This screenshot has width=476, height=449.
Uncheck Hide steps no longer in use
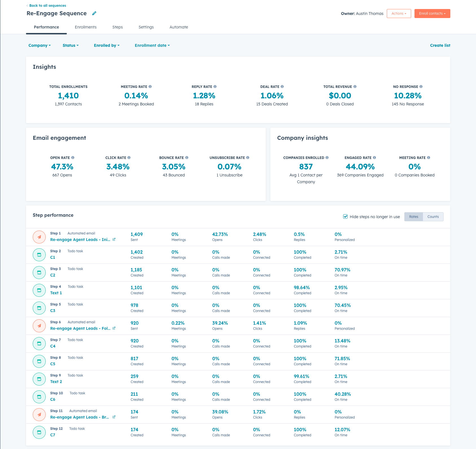pyautogui.click(x=345, y=216)
